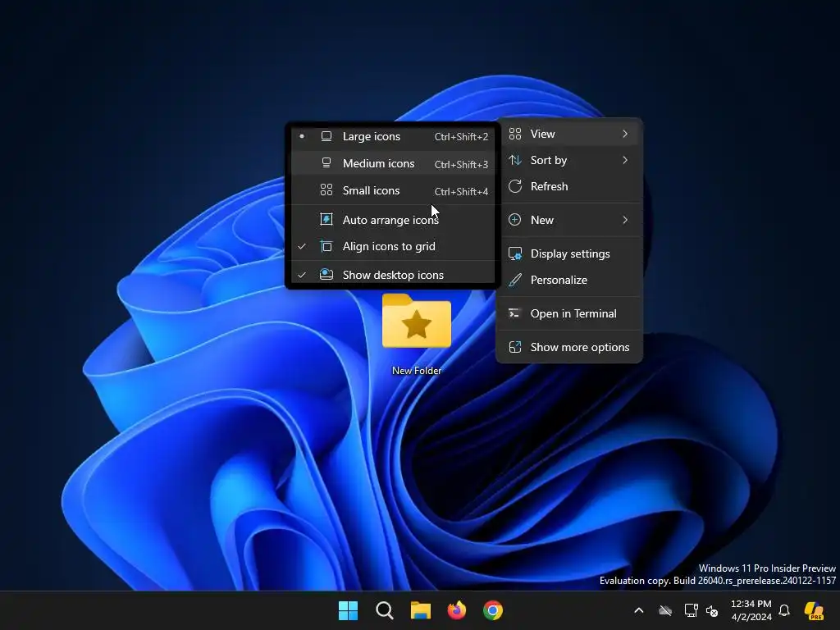The image size is (840, 630).
Task: Show hidden tray icons chevron
Action: pos(638,610)
